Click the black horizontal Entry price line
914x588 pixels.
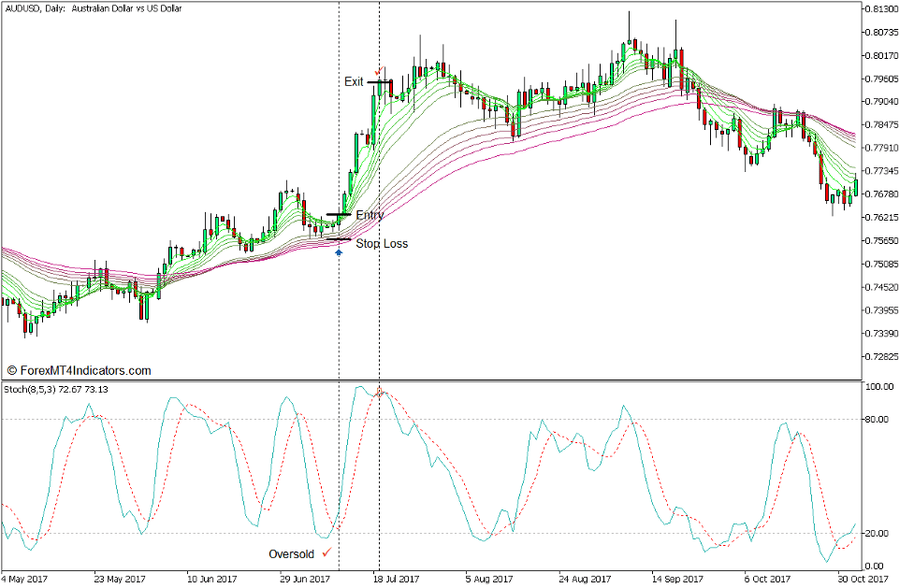339,215
